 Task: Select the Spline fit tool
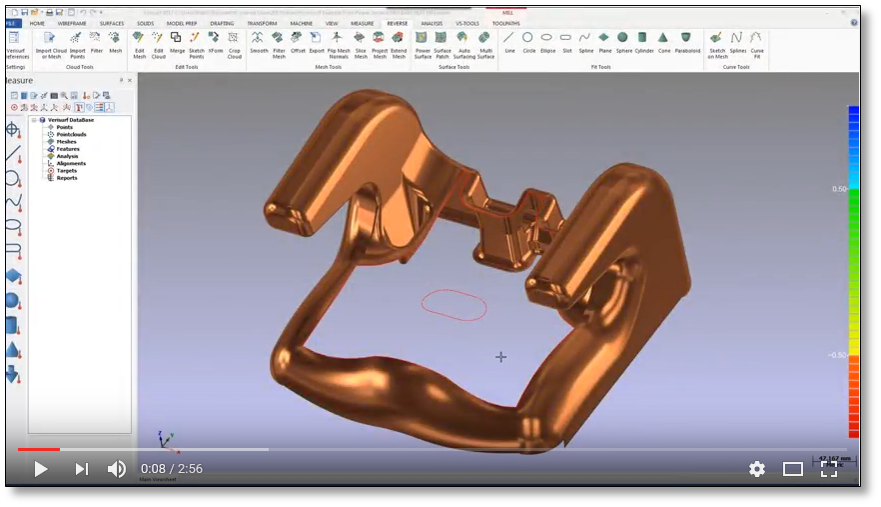pyautogui.click(x=585, y=43)
